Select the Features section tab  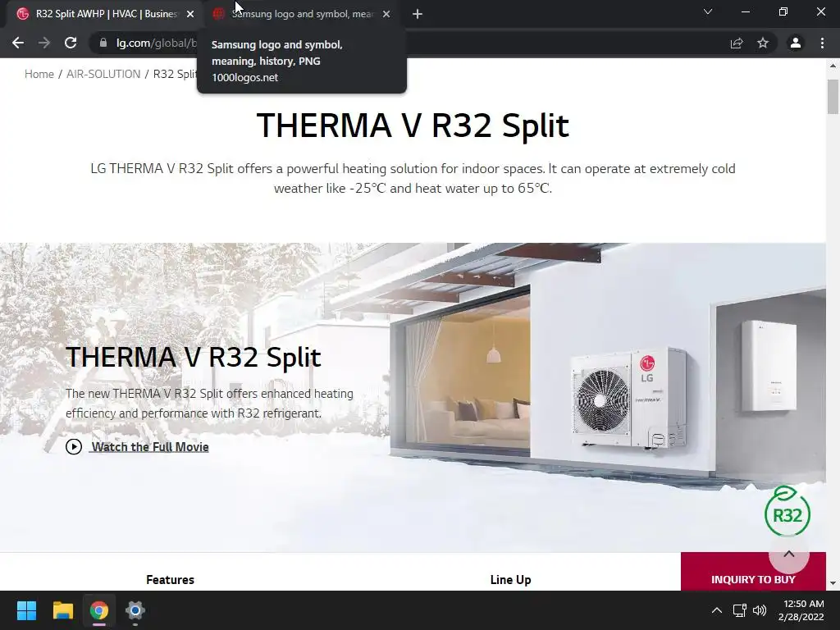170,579
